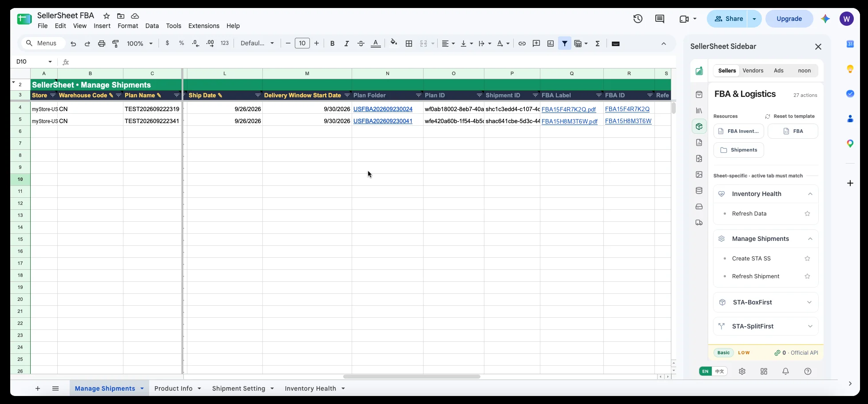Favorite the Refresh Data action star
The image size is (868, 404).
click(807, 214)
